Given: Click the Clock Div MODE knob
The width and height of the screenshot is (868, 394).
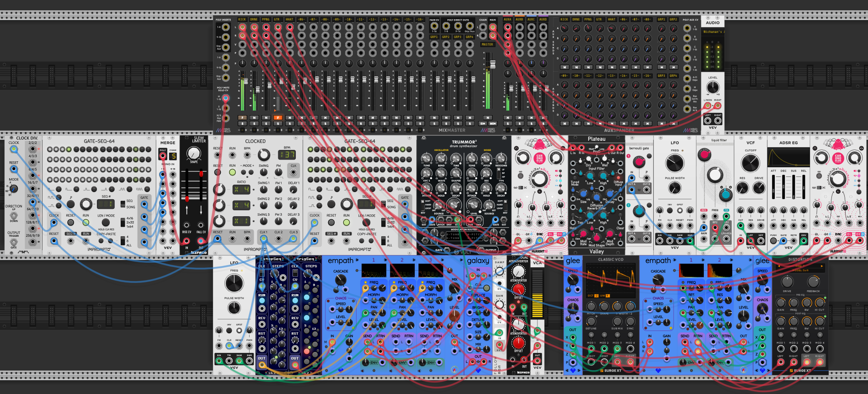Looking at the screenshot, I should [x=14, y=188].
